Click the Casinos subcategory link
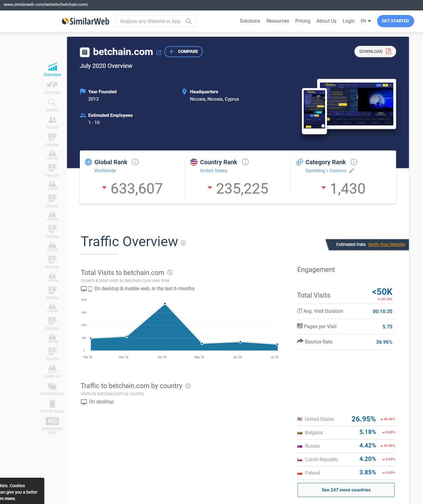The image size is (423, 504). pos(338,171)
